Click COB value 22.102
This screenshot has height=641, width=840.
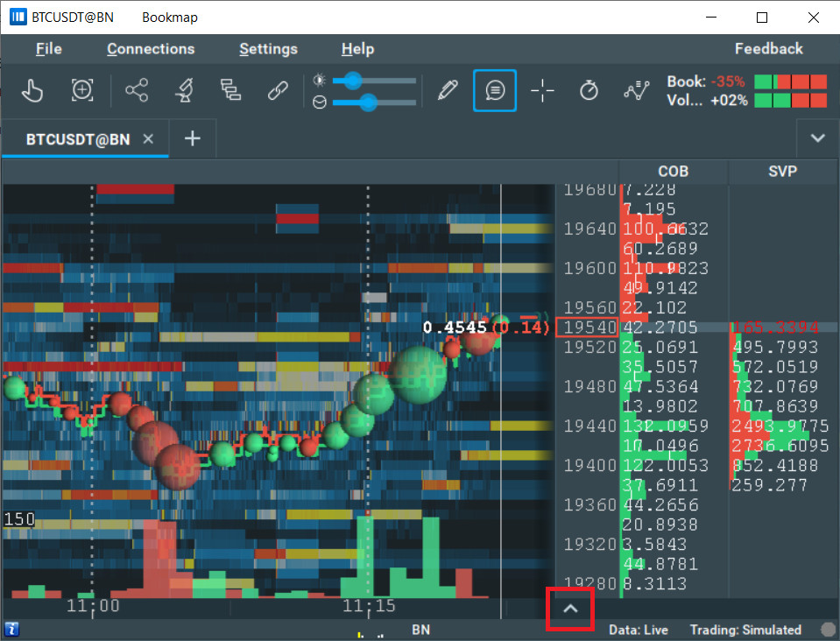(654, 307)
